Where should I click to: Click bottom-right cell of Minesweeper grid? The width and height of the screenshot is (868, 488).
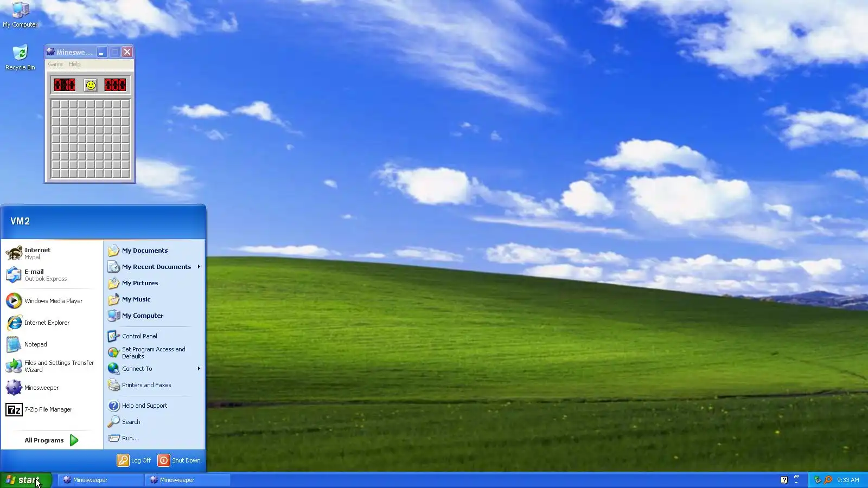[x=125, y=174]
